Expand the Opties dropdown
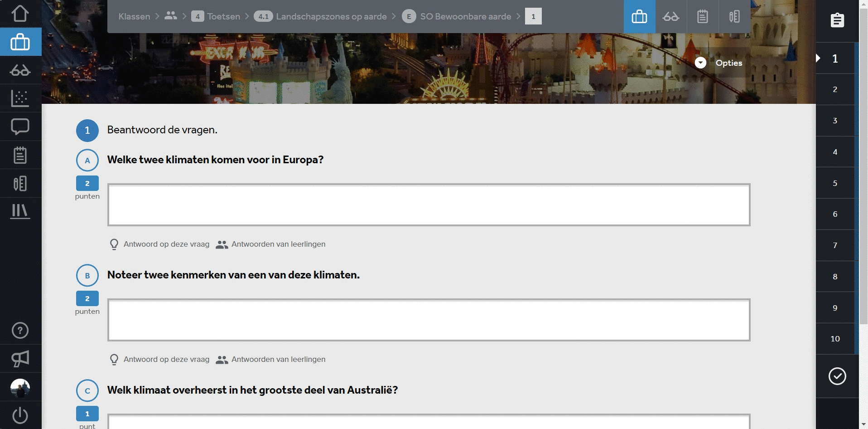The width and height of the screenshot is (868, 429). [719, 63]
